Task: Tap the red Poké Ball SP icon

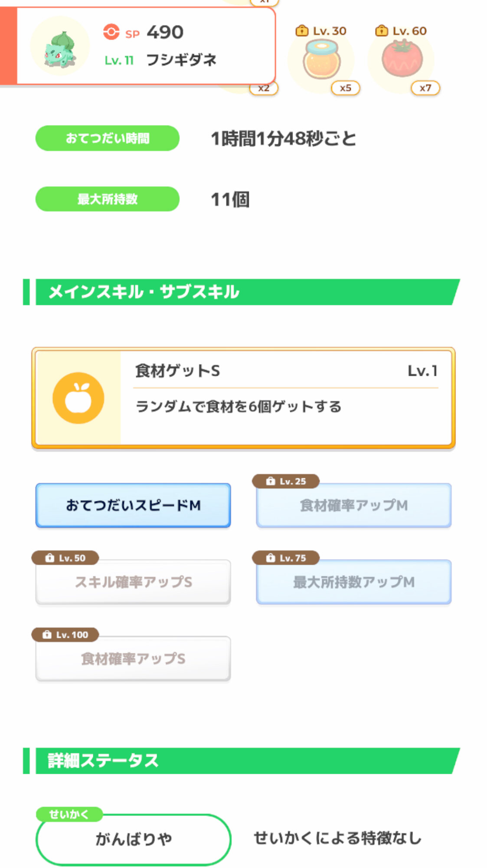Action: point(111,32)
